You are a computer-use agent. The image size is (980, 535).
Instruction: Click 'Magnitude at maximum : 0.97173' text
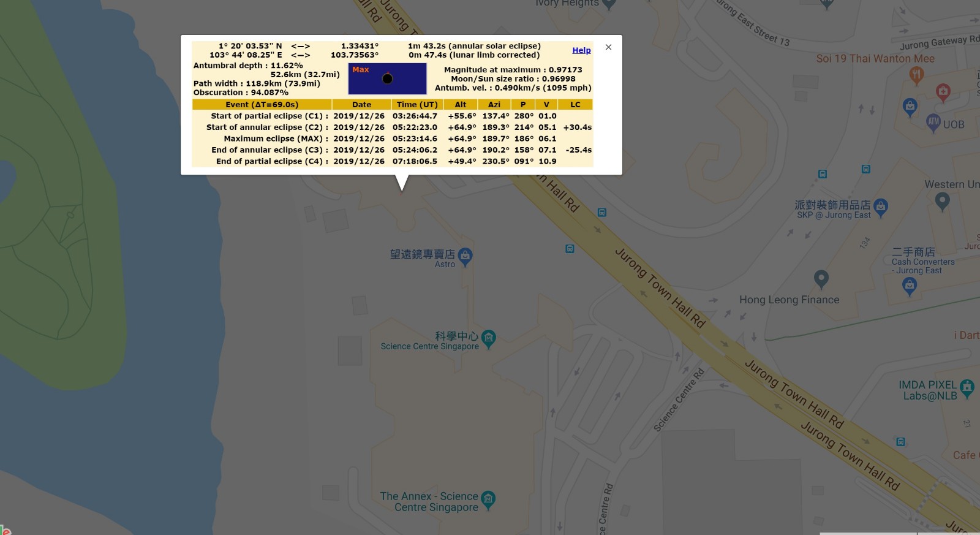click(513, 70)
